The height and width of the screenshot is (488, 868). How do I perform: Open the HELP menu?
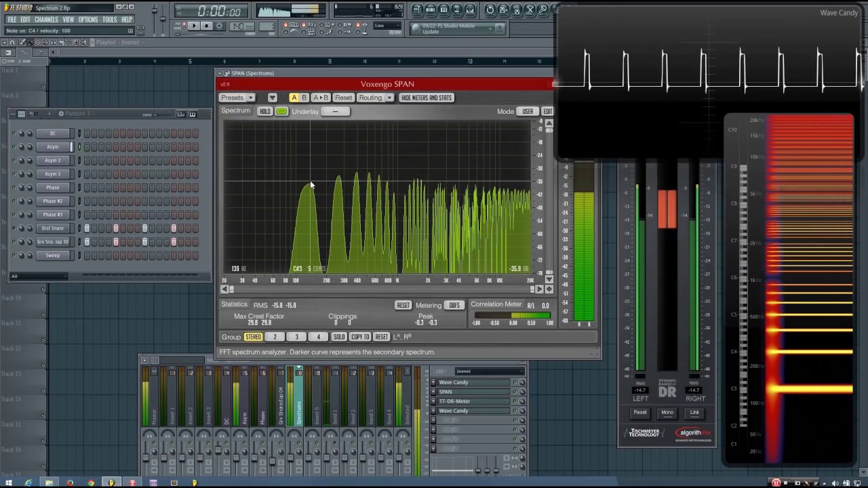127,20
